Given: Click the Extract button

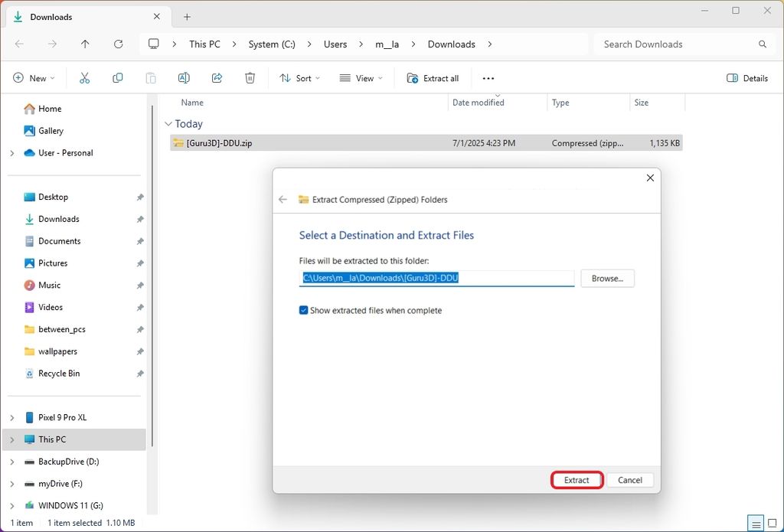Looking at the screenshot, I should (577, 480).
